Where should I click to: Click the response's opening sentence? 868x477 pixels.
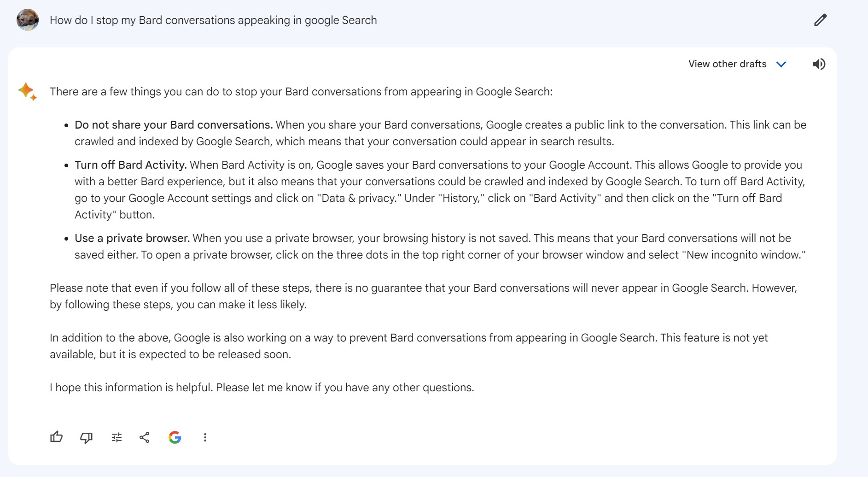[x=301, y=92]
